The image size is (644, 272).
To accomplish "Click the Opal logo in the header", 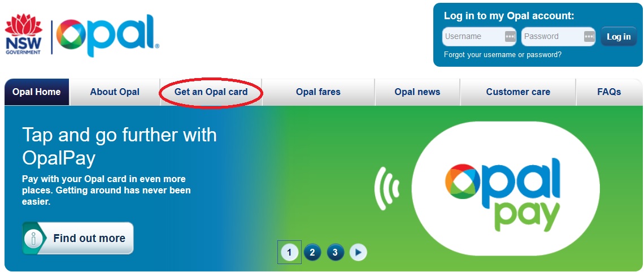I will 107,36.
